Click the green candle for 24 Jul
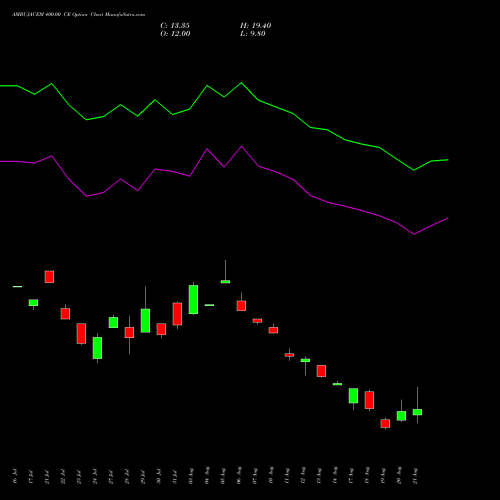The width and height of the screenshot is (500, 500). coord(97,348)
